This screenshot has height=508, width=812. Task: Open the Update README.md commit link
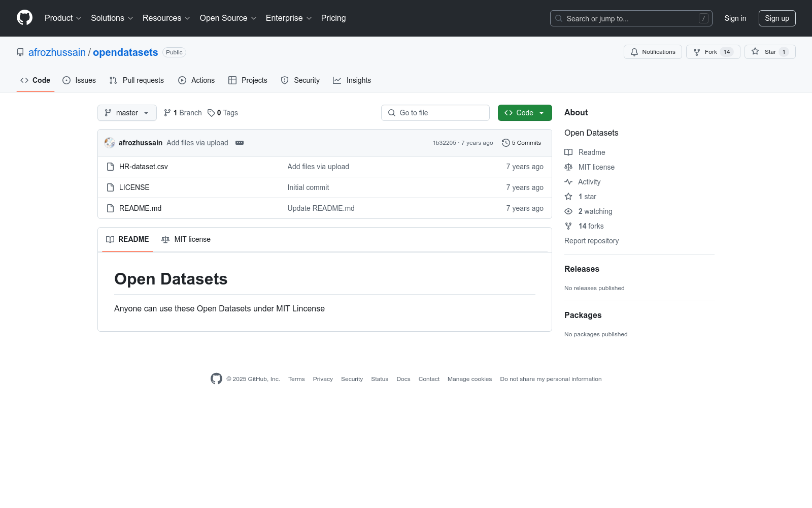[321, 208]
